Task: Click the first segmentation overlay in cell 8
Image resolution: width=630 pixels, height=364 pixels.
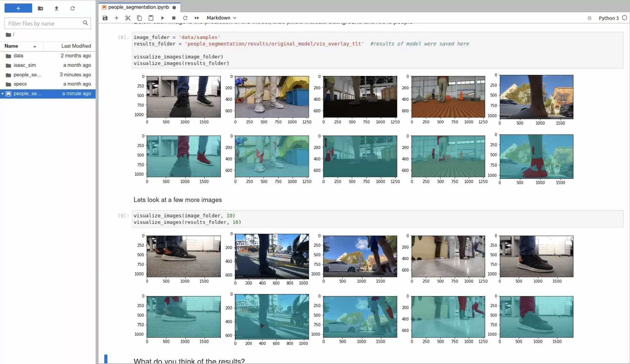Action: (x=184, y=156)
